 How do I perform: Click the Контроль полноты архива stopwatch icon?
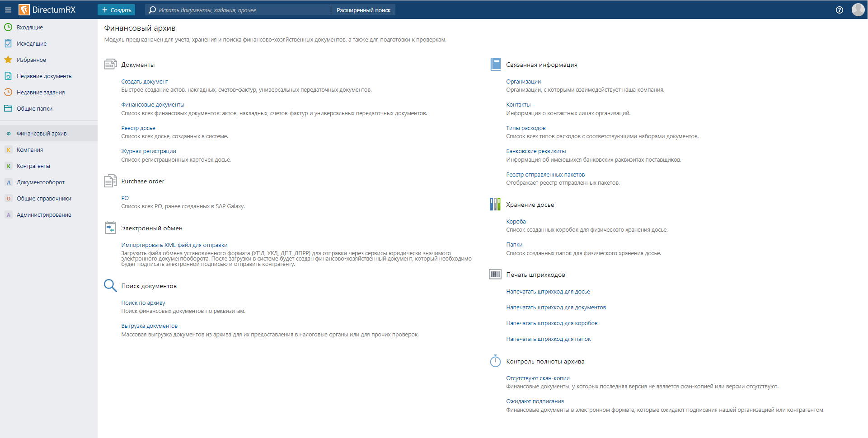click(495, 361)
